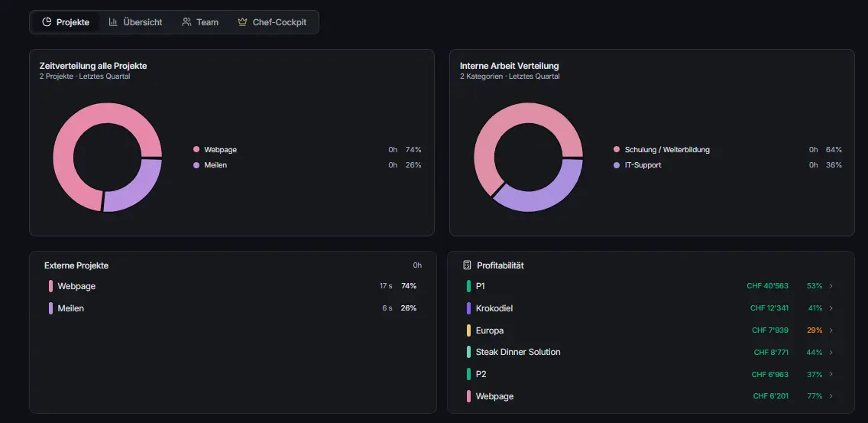Click the IT-Support legend label
868x423 pixels.
(x=643, y=165)
